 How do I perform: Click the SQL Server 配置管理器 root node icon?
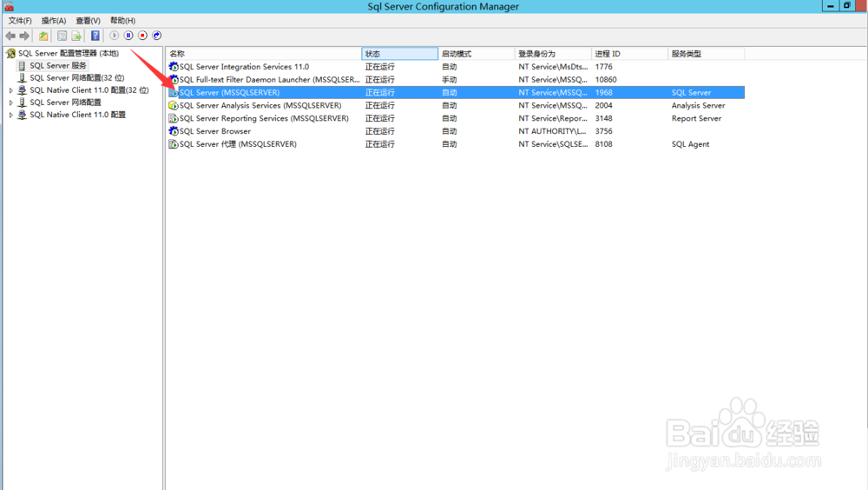coord(10,53)
